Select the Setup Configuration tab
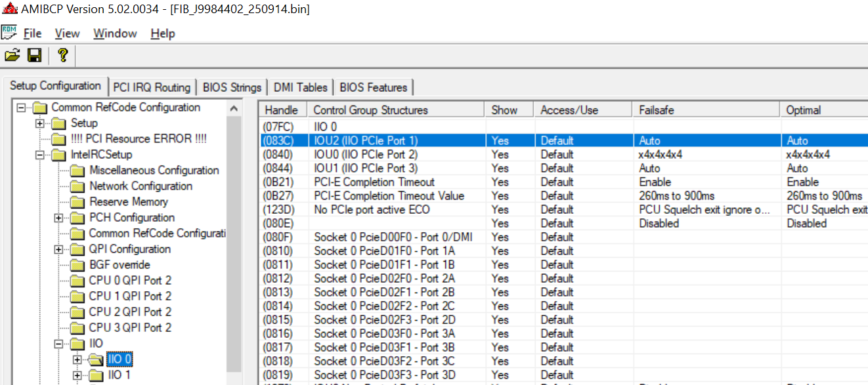This screenshot has height=385, width=868. (55, 86)
